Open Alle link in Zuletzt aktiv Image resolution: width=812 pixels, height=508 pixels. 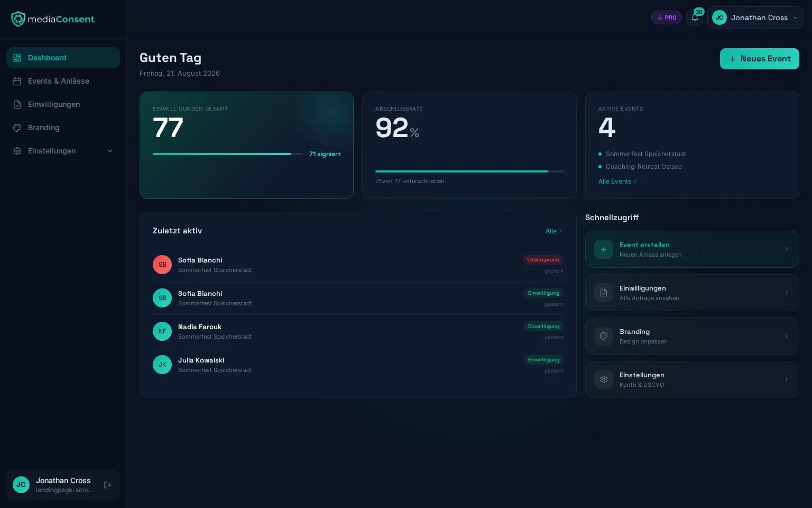554,231
